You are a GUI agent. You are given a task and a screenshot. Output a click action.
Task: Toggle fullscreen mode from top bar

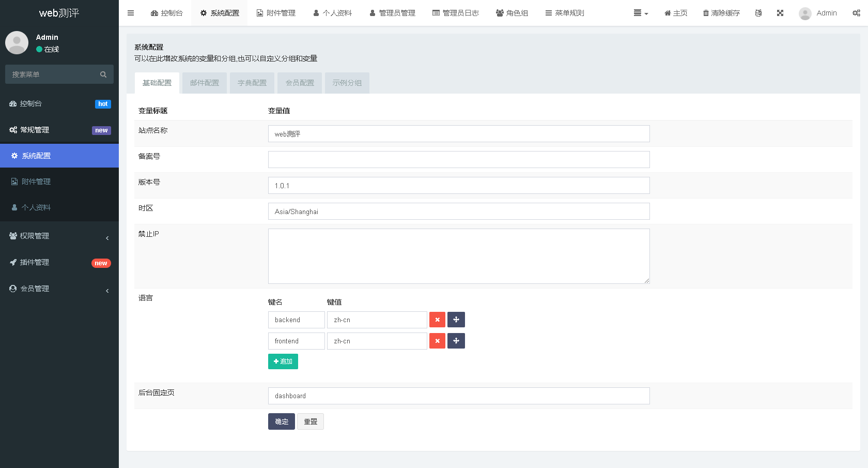tap(780, 13)
